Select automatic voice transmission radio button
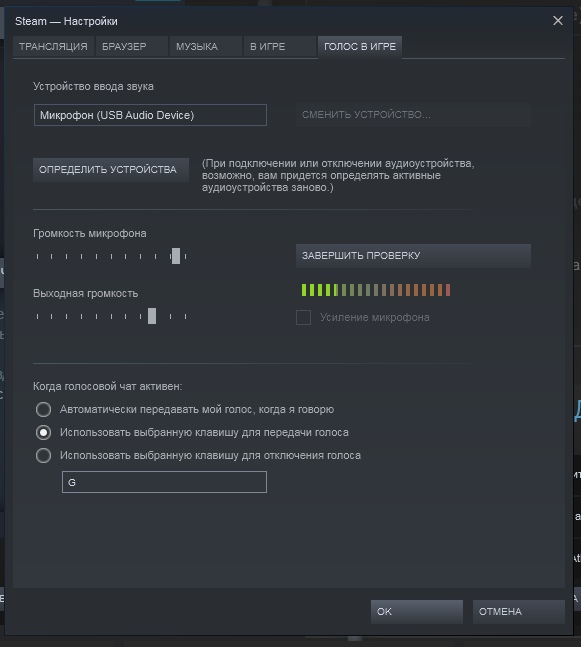581x647 pixels. tap(43, 409)
